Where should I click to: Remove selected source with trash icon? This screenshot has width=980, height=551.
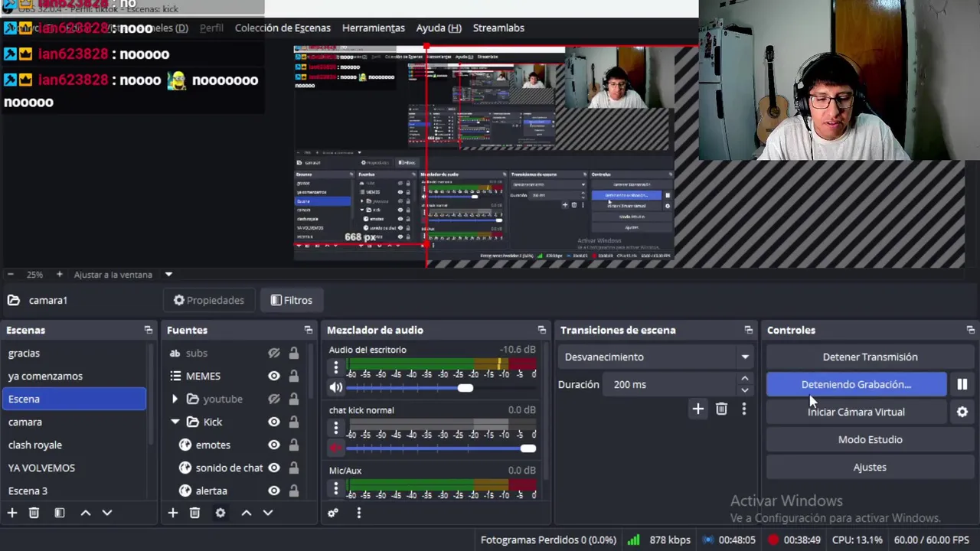pos(194,513)
